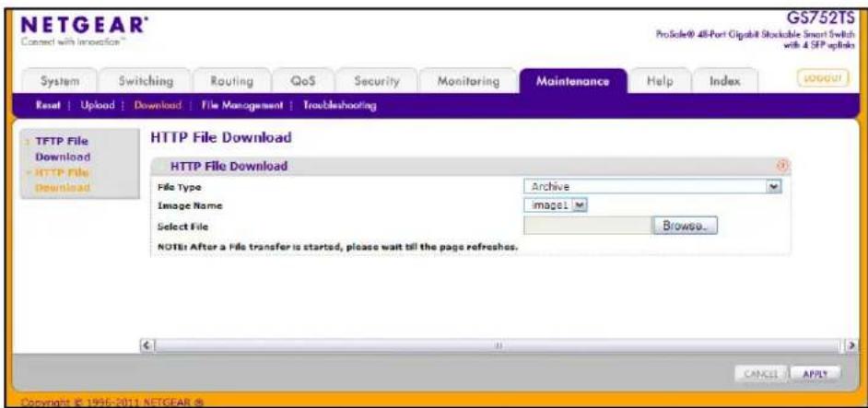Click the File Type label

point(180,187)
